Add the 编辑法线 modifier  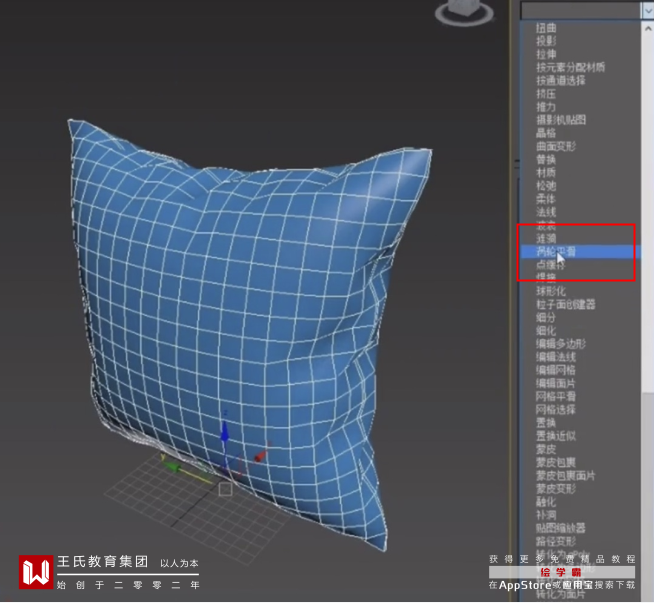[556, 357]
